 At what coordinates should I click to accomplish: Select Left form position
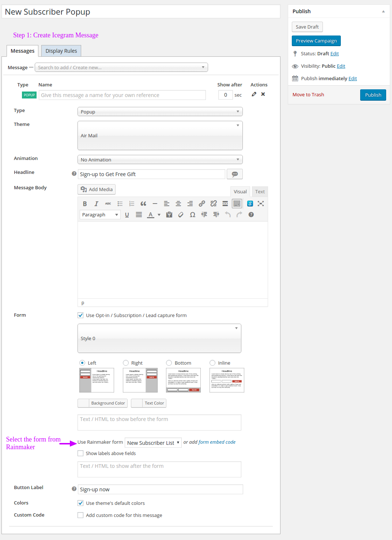(82, 363)
